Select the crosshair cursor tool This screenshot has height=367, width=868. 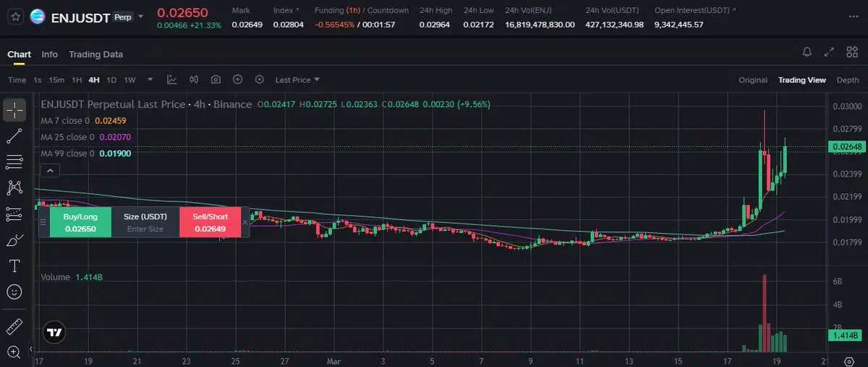14,110
